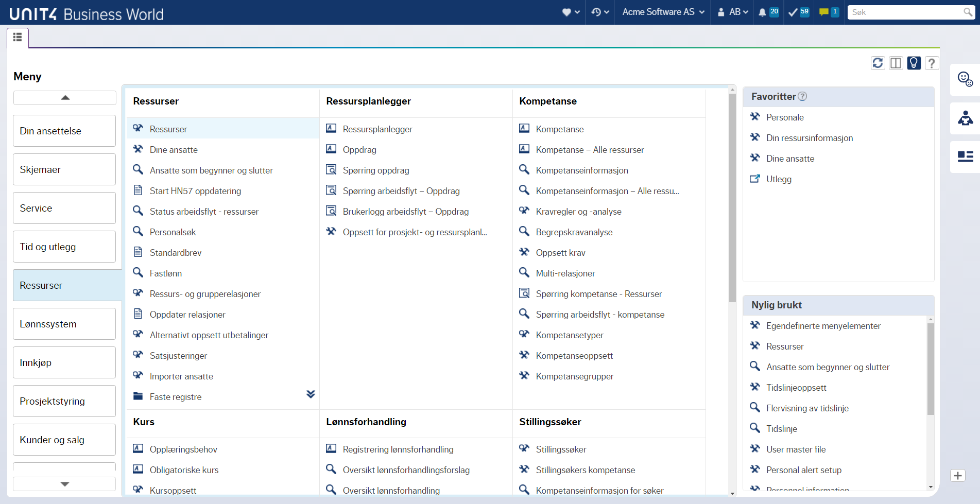
Task: Click icon beside Kravregler og -analyse
Action: coord(524,211)
